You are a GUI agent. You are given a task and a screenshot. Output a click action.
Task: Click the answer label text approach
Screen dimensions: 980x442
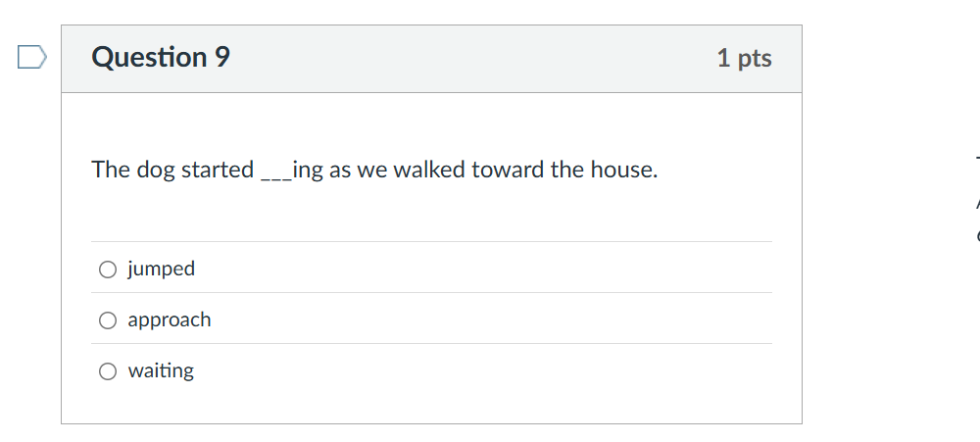169,319
